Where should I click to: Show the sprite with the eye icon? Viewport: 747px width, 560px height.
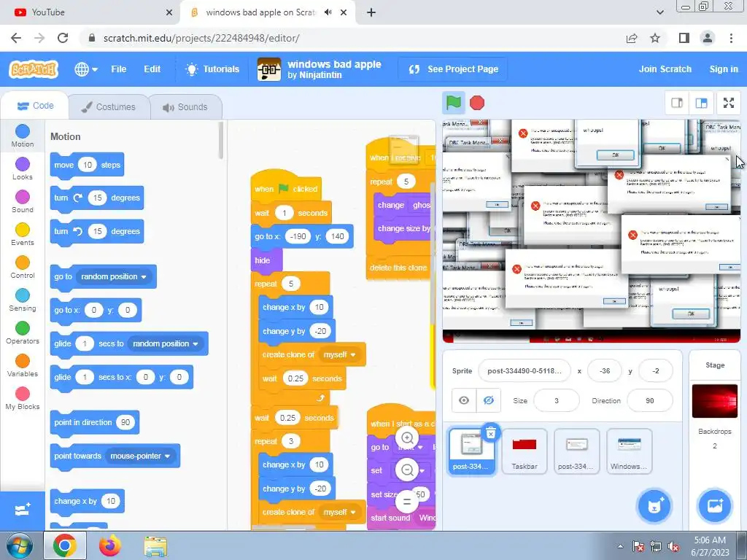tap(463, 400)
